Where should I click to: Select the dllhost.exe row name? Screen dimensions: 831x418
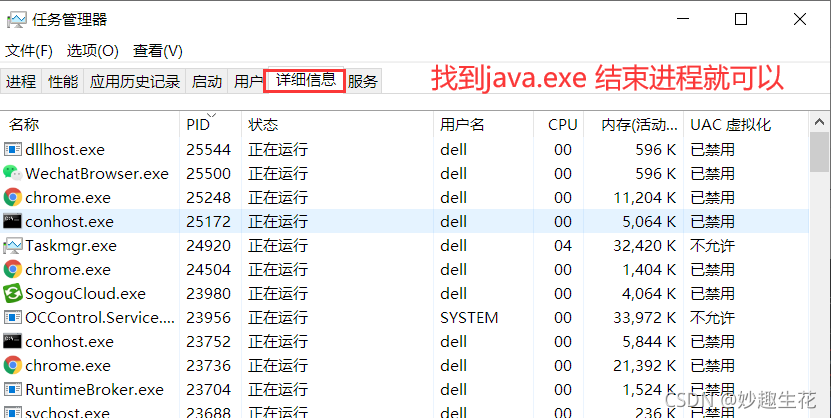pos(65,149)
